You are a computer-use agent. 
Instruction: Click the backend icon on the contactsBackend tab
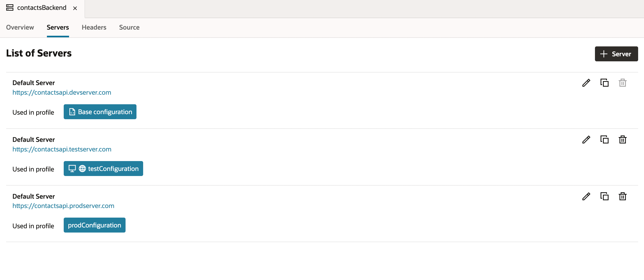(x=10, y=7)
